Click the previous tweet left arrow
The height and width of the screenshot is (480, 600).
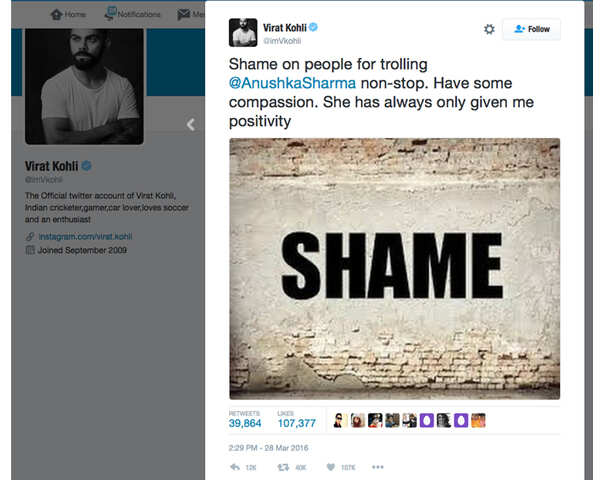tap(191, 125)
